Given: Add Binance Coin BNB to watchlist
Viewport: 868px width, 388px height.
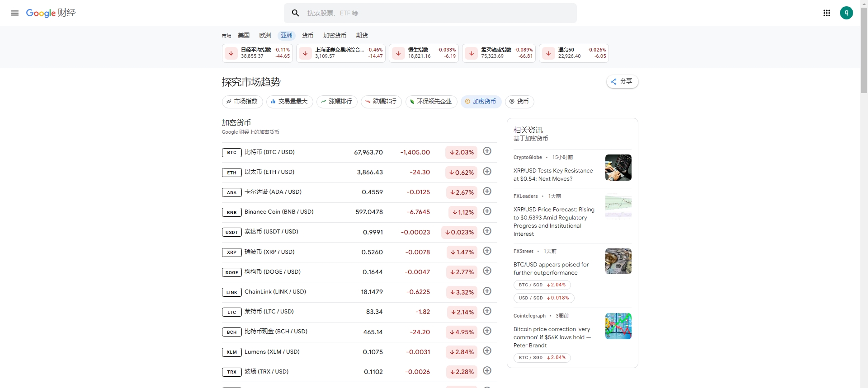Looking at the screenshot, I should pos(487,211).
